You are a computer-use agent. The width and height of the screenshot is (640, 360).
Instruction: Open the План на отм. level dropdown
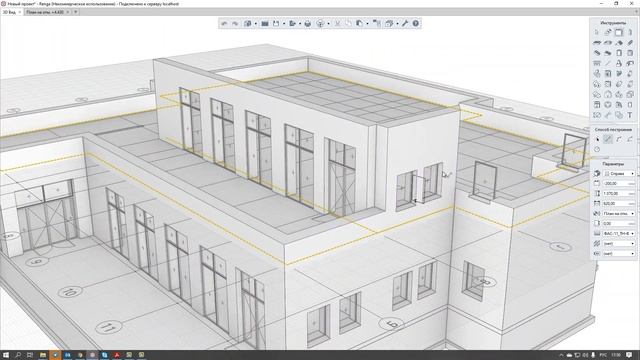click(619, 213)
